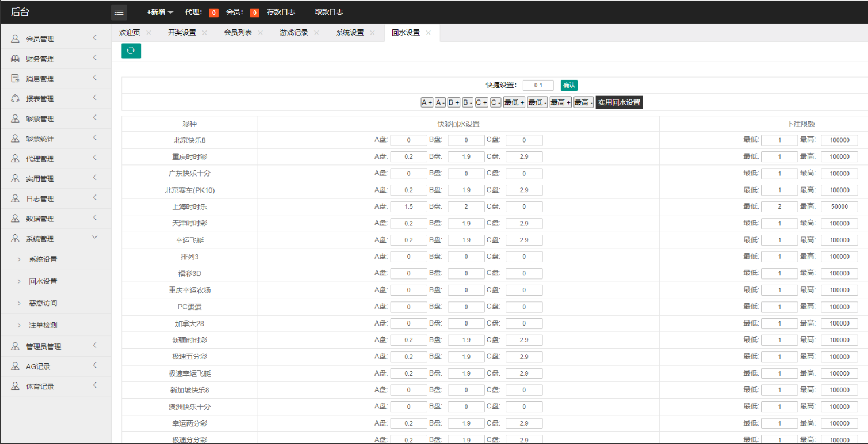Focus 重庆时时彩 C盘 input field
Image resolution: width=868 pixels, height=444 pixels.
tap(524, 157)
